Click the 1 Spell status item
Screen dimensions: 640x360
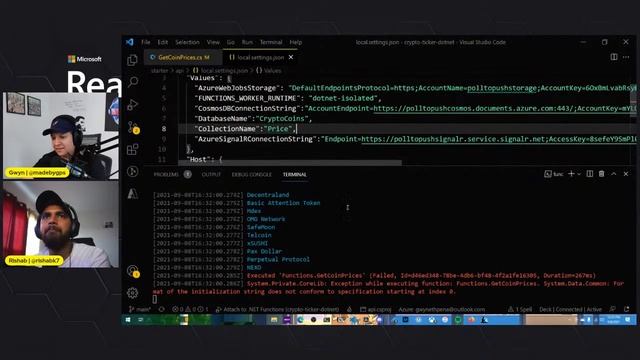click(x=520, y=309)
